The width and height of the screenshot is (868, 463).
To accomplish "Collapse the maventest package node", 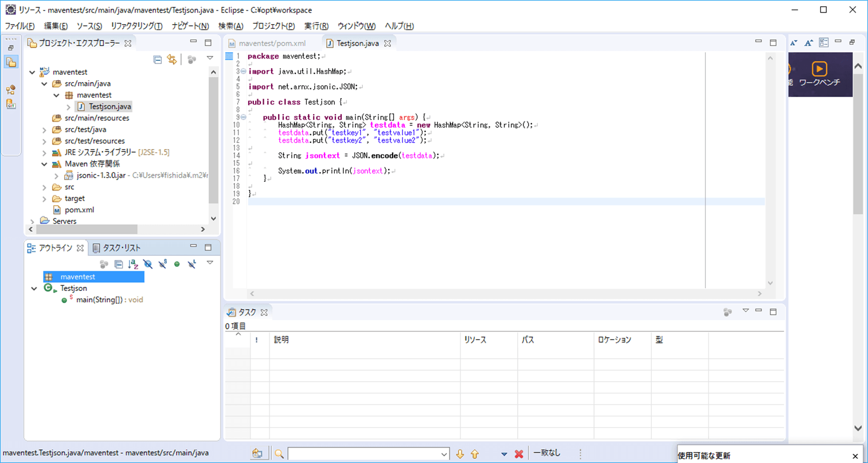I will [x=56, y=95].
